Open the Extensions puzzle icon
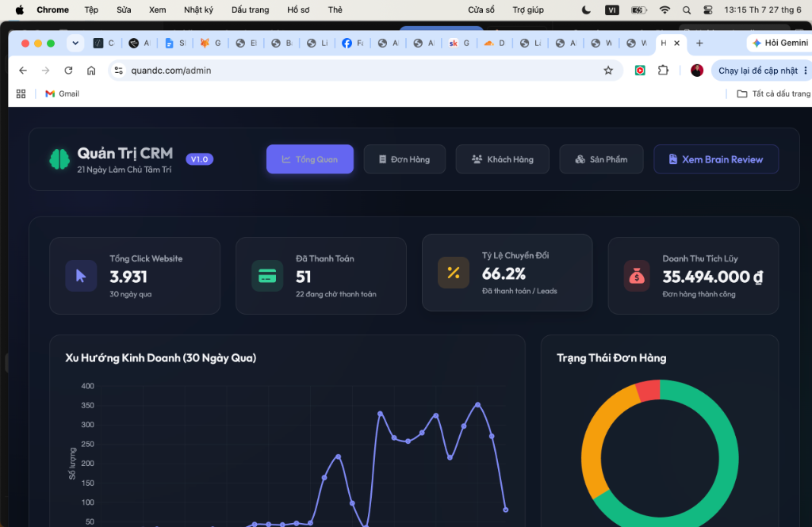Image resolution: width=812 pixels, height=527 pixels. [663, 71]
